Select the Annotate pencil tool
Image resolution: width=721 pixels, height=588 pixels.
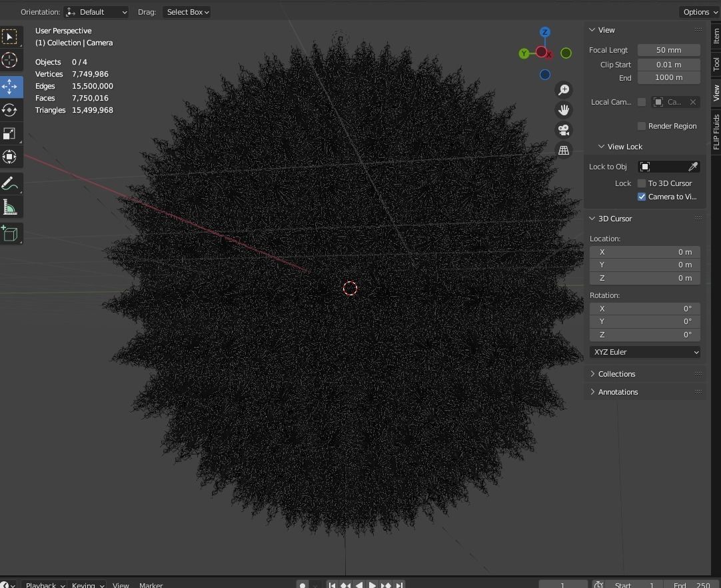pyautogui.click(x=9, y=183)
